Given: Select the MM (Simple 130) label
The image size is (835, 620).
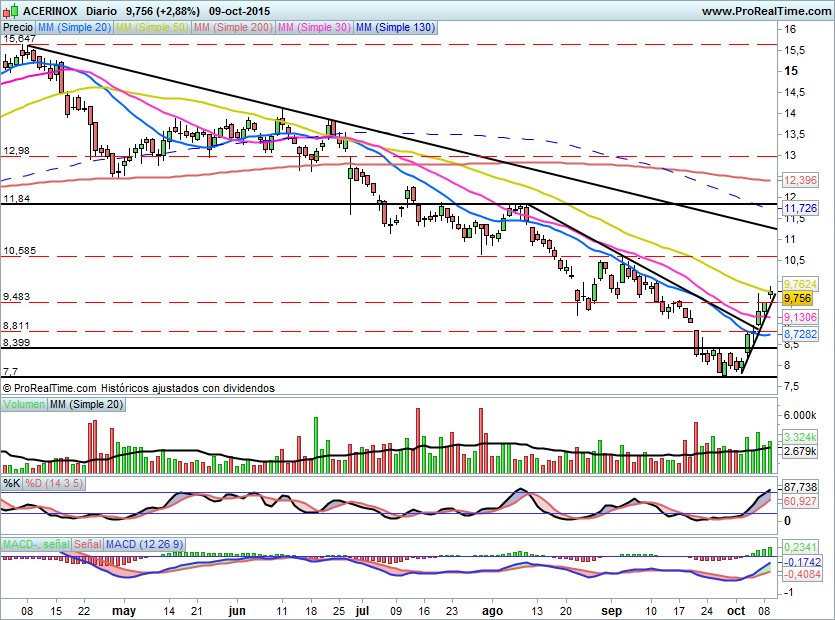Looking at the screenshot, I should pos(395,28).
